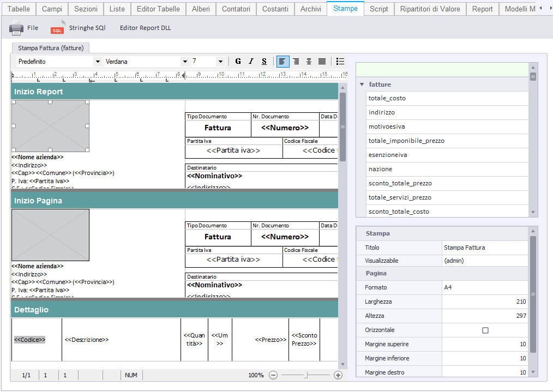Open the Predefinito style dropdown
Viewport: 553px width, 392px height.
98,62
